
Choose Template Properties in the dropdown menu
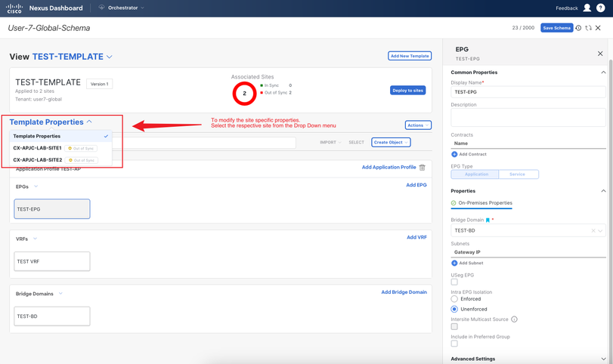(x=60, y=136)
